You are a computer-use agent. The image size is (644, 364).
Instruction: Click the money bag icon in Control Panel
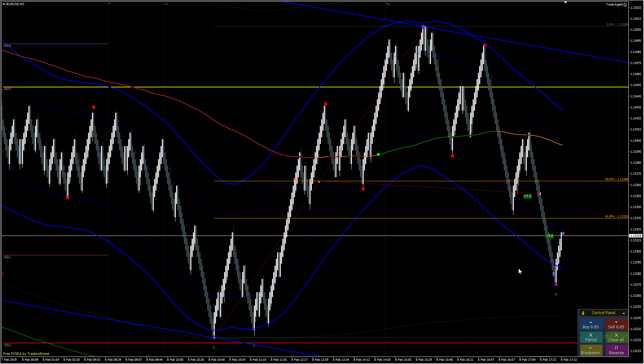pyautogui.click(x=583, y=313)
